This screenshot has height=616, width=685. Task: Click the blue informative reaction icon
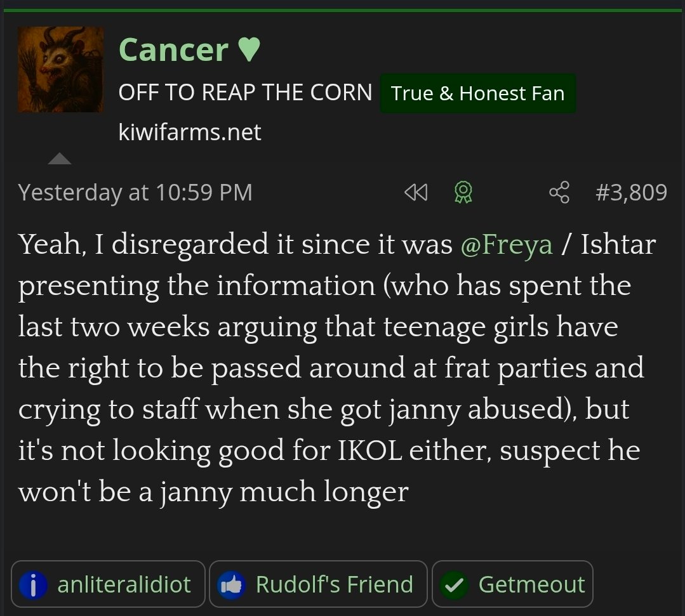click(34, 585)
